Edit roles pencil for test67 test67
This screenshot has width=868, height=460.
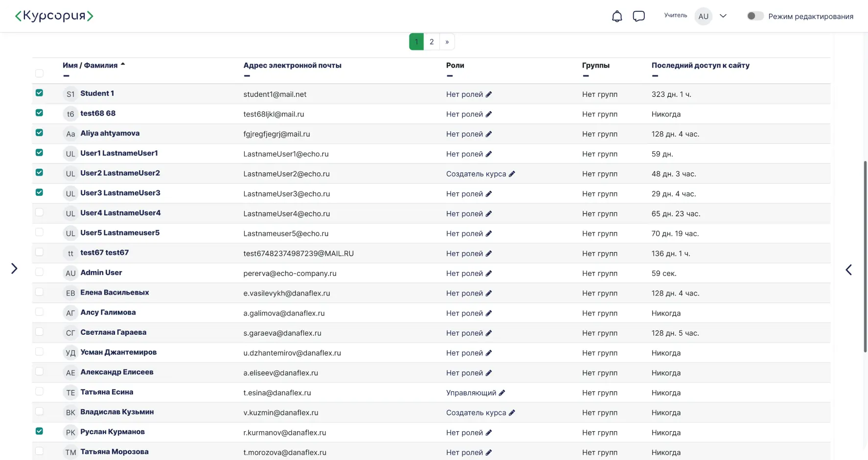click(489, 254)
